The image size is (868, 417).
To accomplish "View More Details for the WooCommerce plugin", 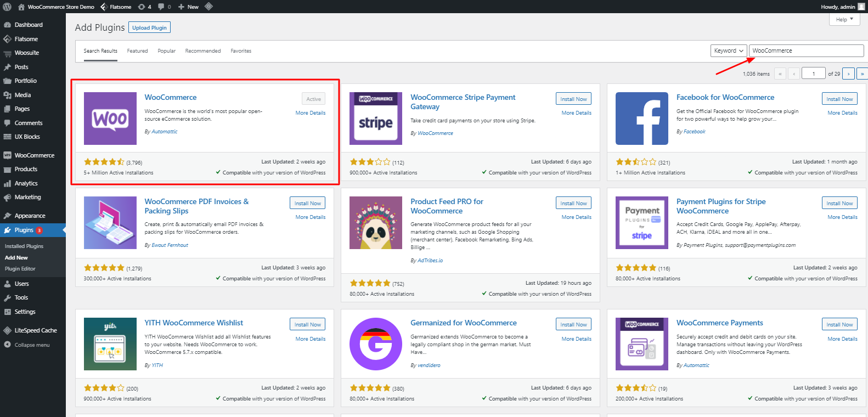I will pos(311,113).
